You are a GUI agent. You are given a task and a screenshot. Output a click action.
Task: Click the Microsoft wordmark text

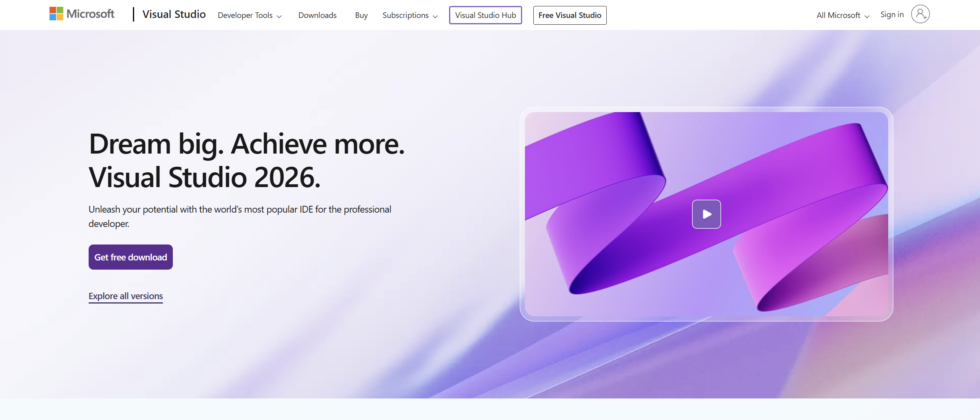click(x=91, y=14)
